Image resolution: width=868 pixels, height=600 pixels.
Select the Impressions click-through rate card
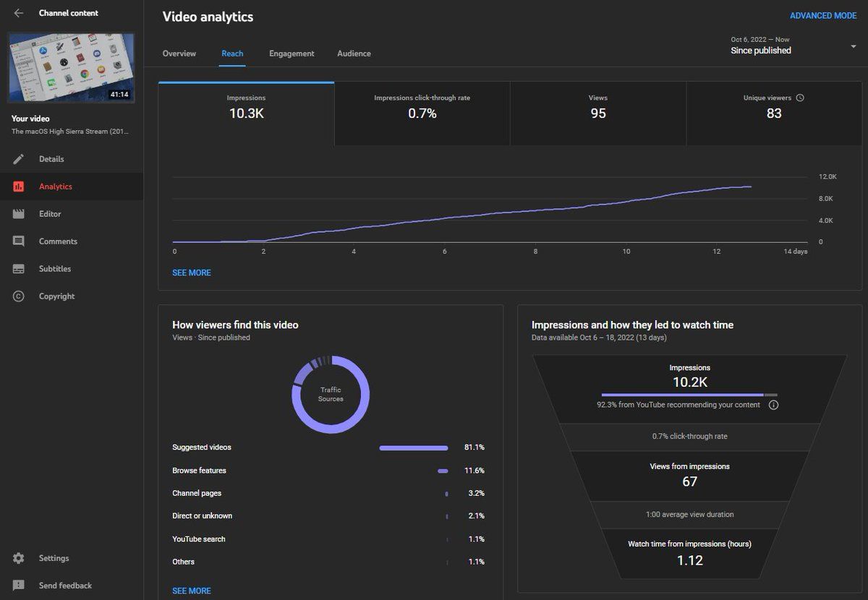pos(422,107)
